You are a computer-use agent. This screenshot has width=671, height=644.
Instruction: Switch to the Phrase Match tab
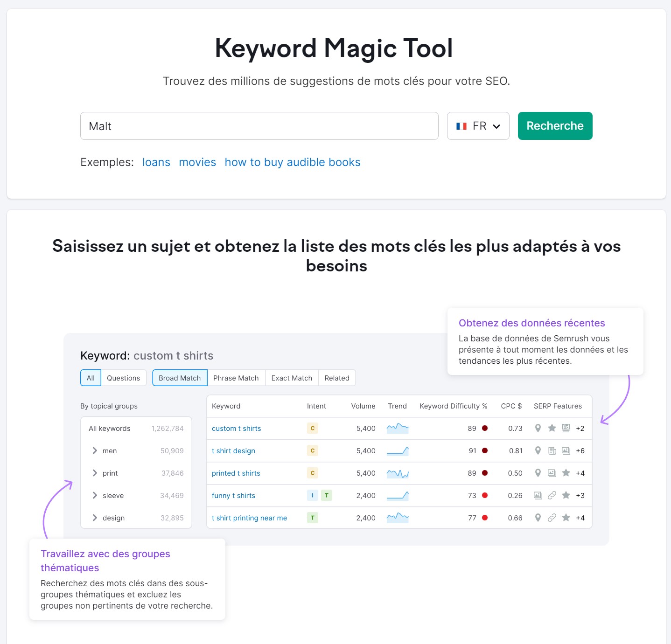pyautogui.click(x=236, y=378)
